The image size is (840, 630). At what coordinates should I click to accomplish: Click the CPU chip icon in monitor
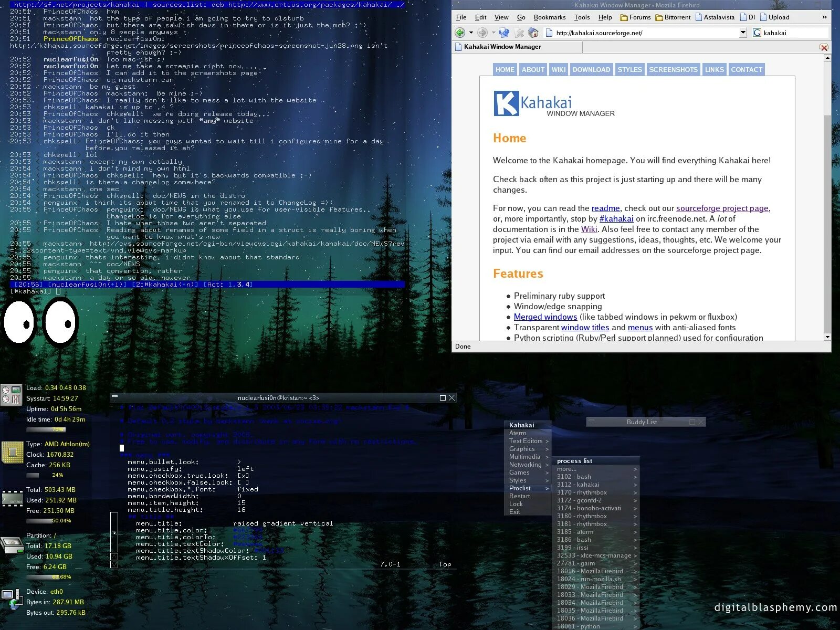coord(12,453)
